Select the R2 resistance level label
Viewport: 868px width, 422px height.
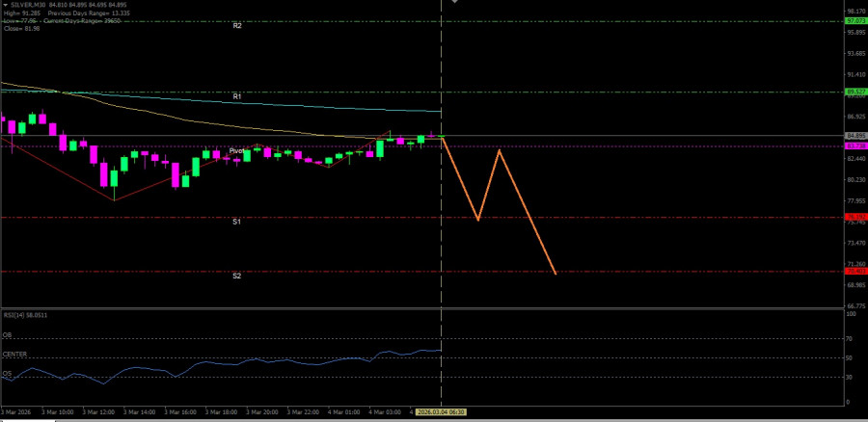pyautogui.click(x=237, y=26)
